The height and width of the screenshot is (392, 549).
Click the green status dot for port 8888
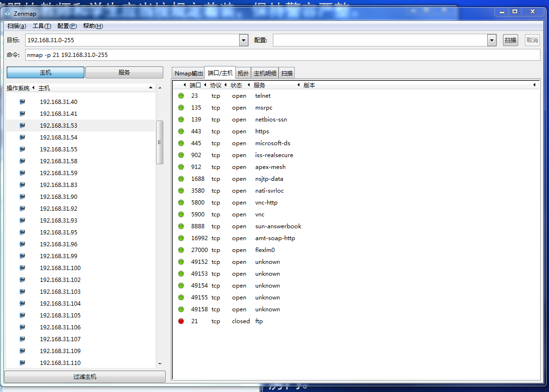[x=181, y=226]
